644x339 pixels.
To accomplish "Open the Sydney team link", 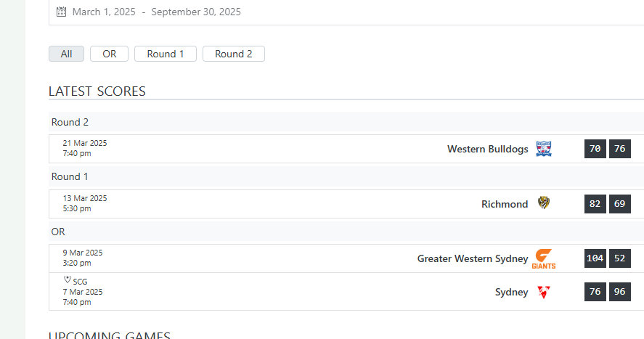I will tap(511, 293).
